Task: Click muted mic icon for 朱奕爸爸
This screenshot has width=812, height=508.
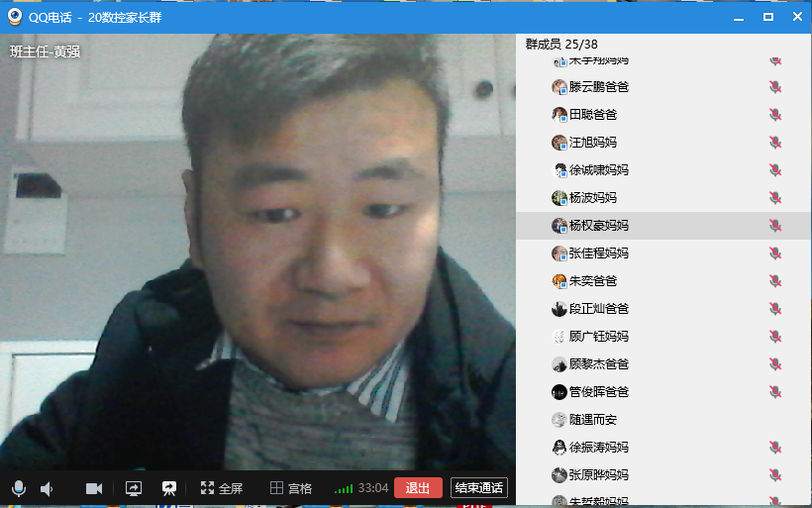Action: pos(775,281)
